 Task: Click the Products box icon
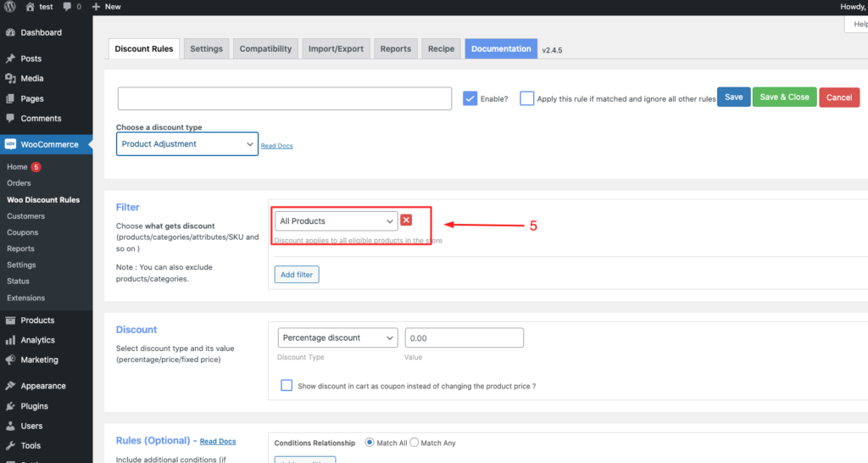click(x=10, y=320)
